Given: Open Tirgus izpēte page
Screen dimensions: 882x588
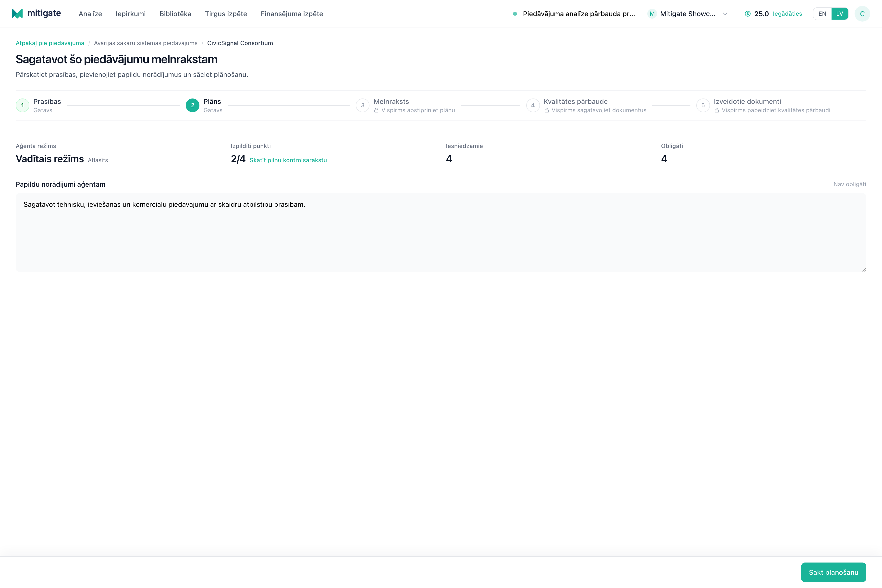Looking at the screenshot, I should pos(226,14).
